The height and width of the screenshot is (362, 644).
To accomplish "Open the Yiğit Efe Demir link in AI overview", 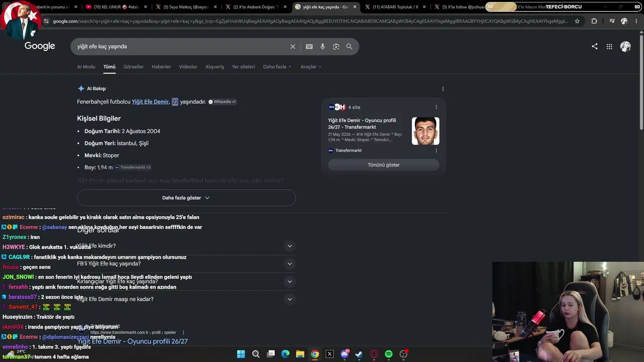I will (150, 102).
